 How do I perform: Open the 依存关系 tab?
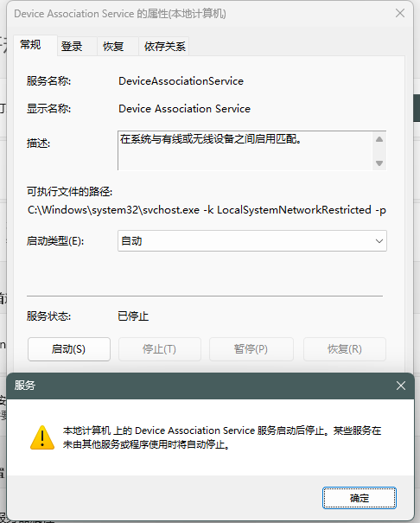(164, 47)
